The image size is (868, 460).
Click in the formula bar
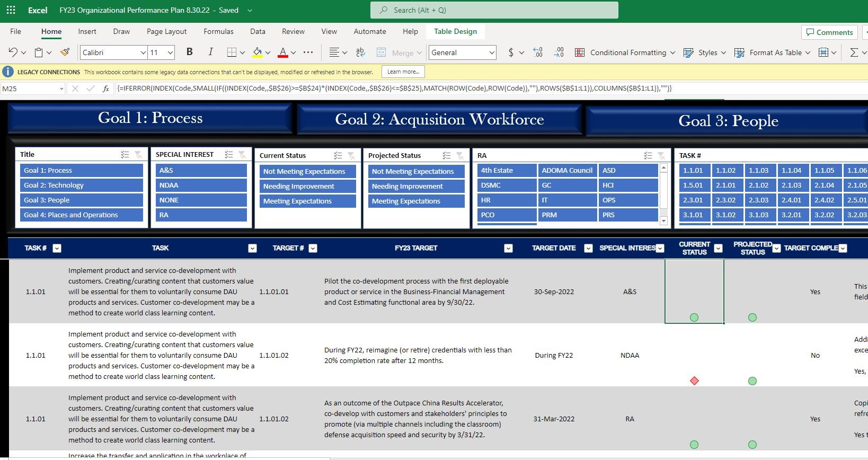490,89
